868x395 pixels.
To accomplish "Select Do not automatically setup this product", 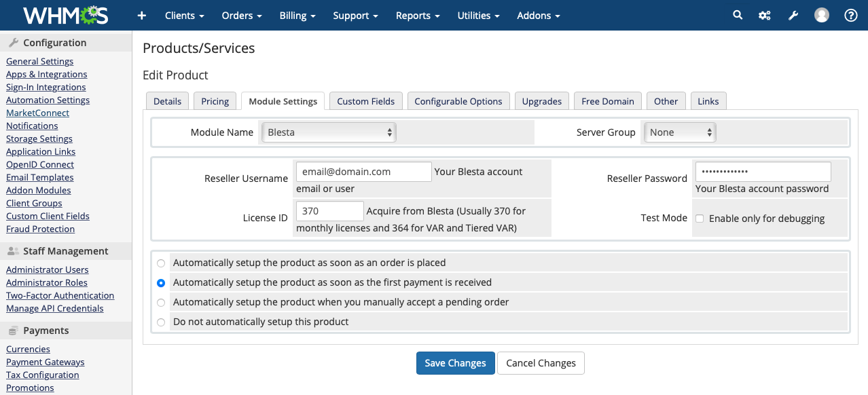I will [161, 322].
